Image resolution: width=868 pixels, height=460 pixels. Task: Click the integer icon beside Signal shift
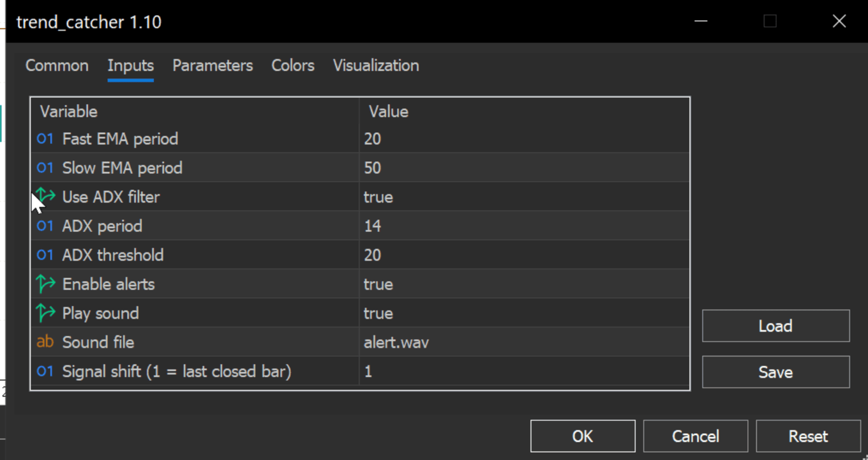45,371
